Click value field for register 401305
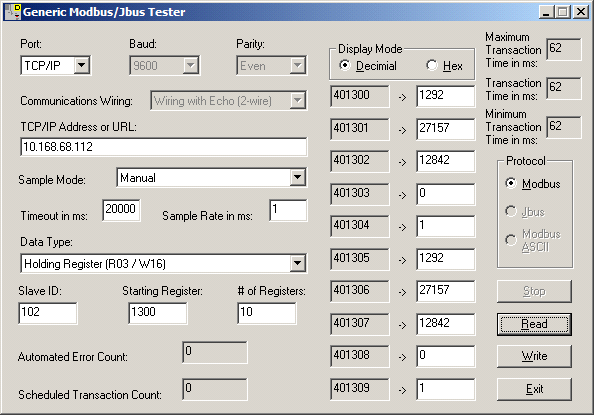The image size is (594, 415). pos(446,259)
